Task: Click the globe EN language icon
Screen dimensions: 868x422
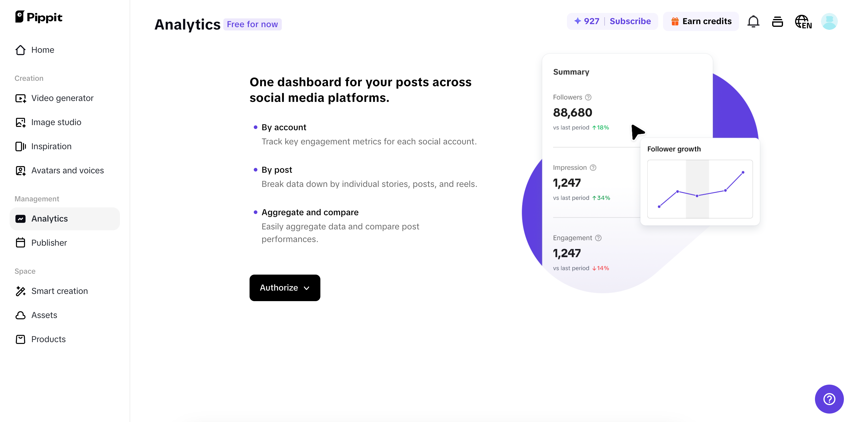Action: pos(803,21)
